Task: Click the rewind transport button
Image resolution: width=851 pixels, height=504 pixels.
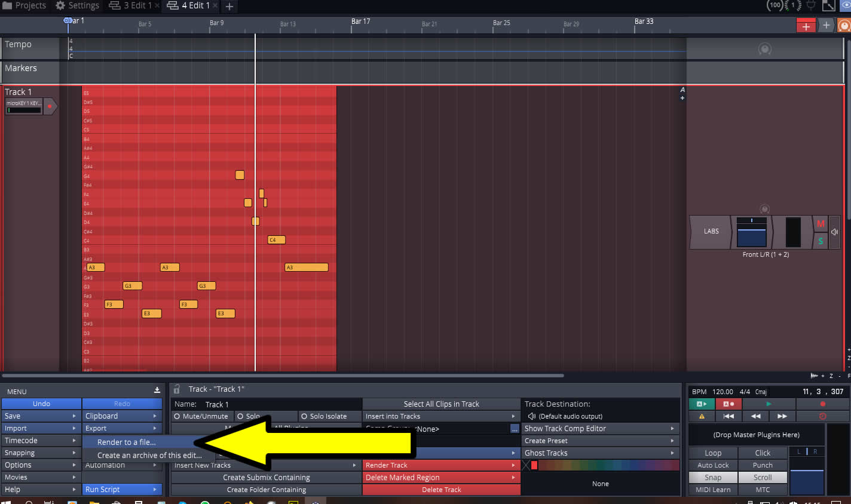Action: click(755, 416)
